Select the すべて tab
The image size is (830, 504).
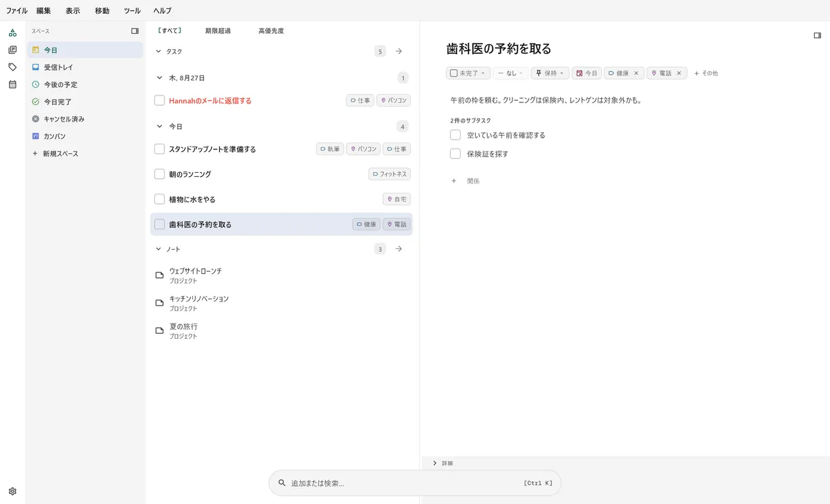pos(169,31)
